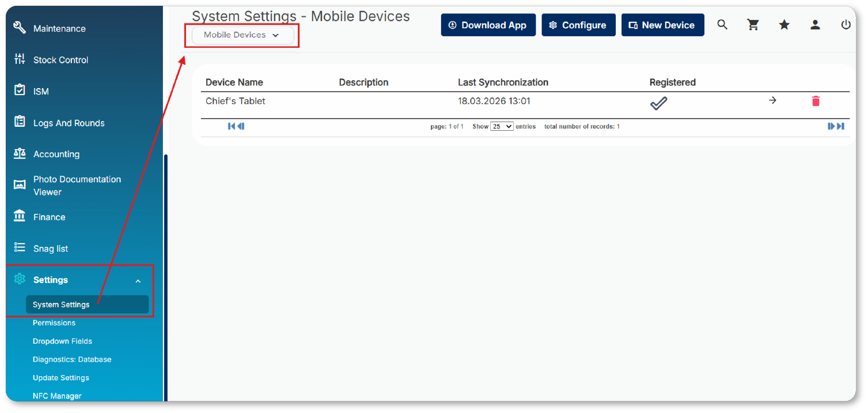Click the favorites star icon

point(784,25)
